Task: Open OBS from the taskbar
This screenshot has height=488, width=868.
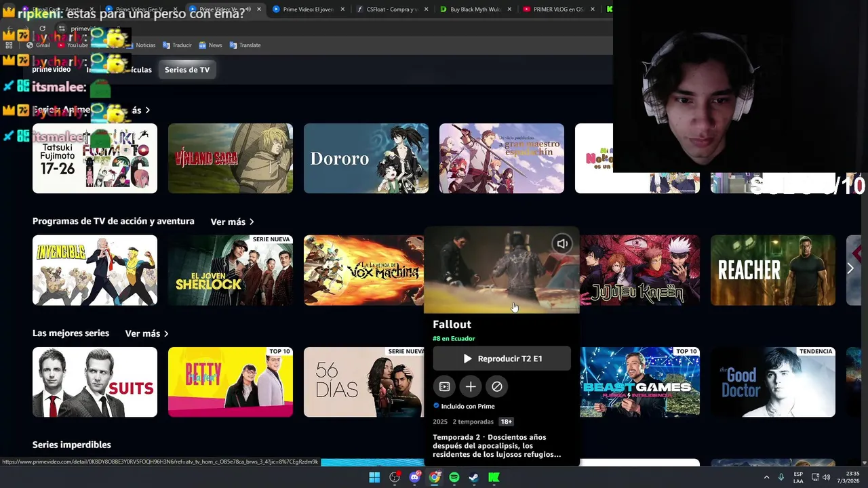Action: [395, 477]
